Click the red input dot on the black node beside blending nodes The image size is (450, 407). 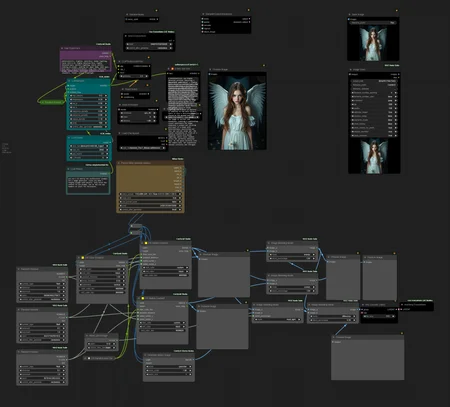(362, 313)
